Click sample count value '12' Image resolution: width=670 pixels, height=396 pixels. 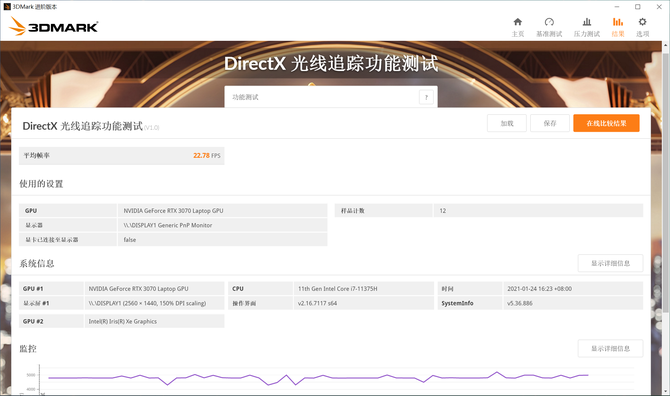(538, 211)
